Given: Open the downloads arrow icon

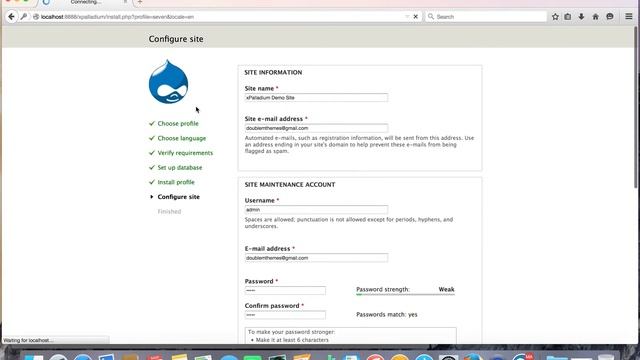Looking at the screenshot, I should pos(581,17).
